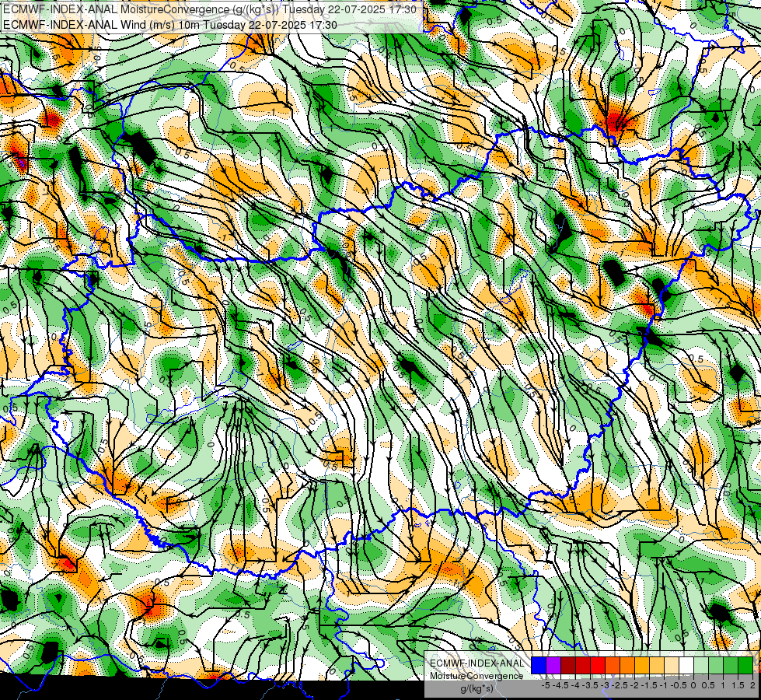Click the orange swatch between -2.5 and -2

tap(627, 665)
